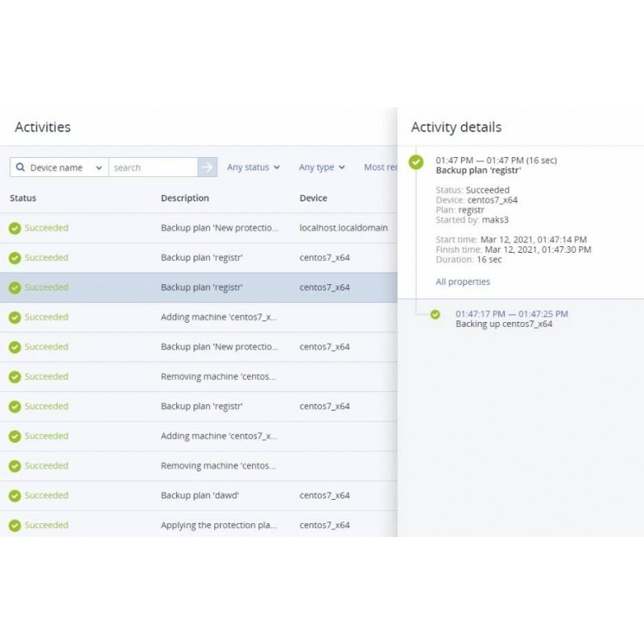Click green check icon beside 'Backing up centos7_x64'
Viewport: 644px width, 644px height.
(436, 315)
